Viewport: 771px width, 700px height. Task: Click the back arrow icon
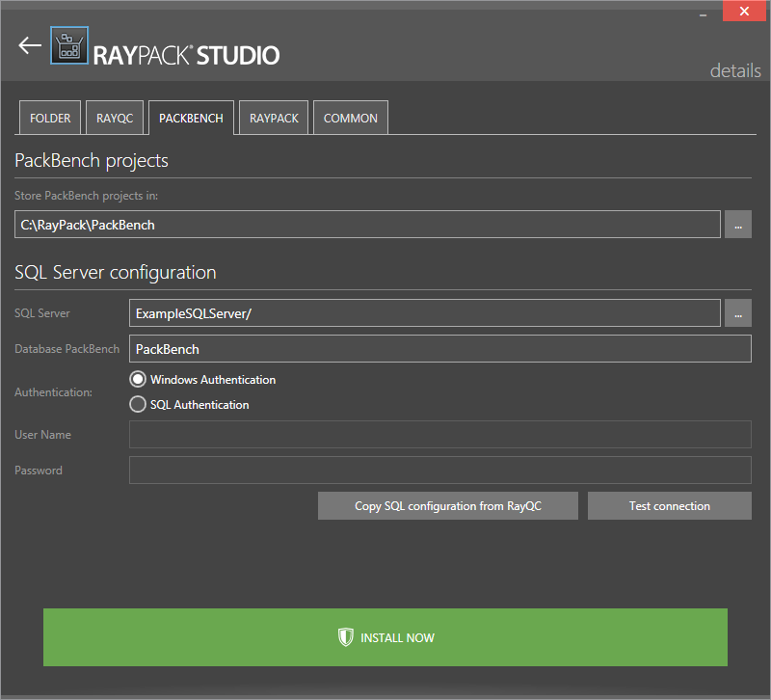30,45
